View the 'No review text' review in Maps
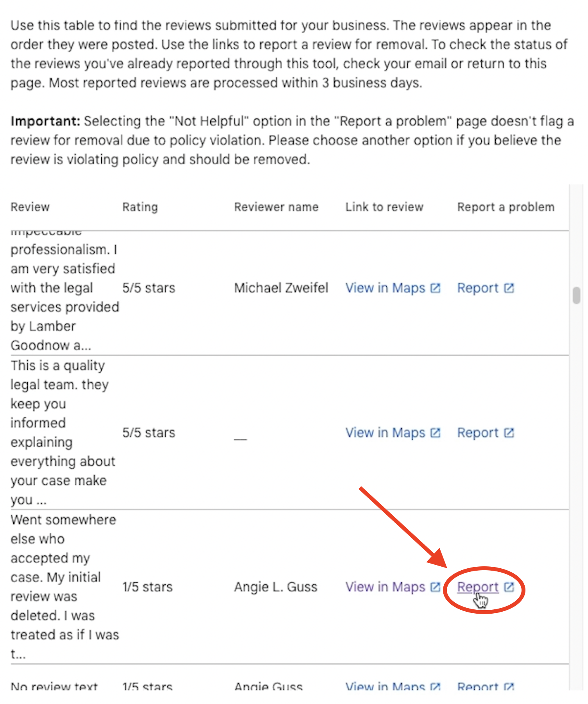The width and height of the screenshot is (588, 704). 385,686
